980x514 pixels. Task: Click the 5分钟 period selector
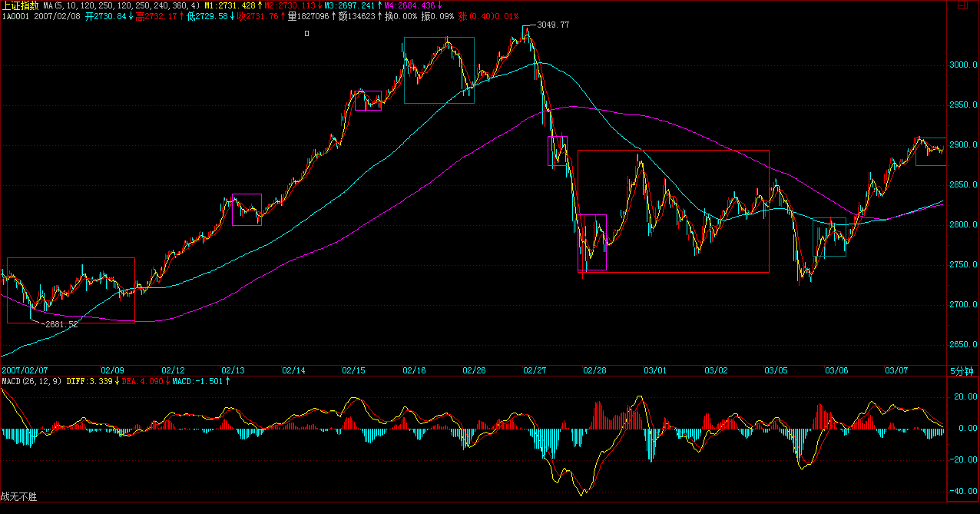(962, 370)
